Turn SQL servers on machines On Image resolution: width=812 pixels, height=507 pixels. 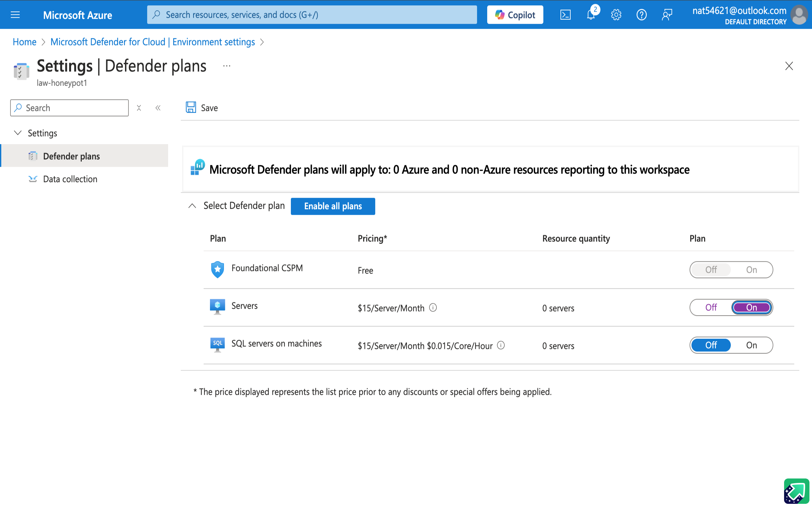point(751,345)
